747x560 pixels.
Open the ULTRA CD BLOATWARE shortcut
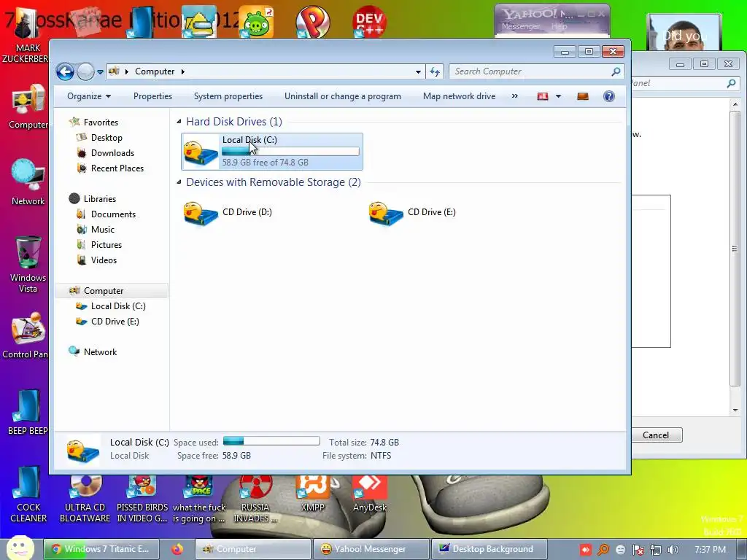click(x=85, y=499)
